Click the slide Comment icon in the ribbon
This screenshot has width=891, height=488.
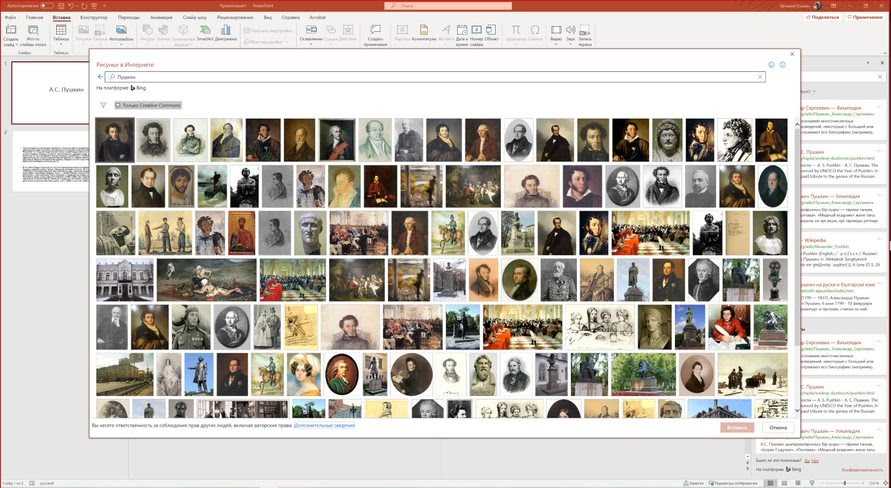coord(375,31)
